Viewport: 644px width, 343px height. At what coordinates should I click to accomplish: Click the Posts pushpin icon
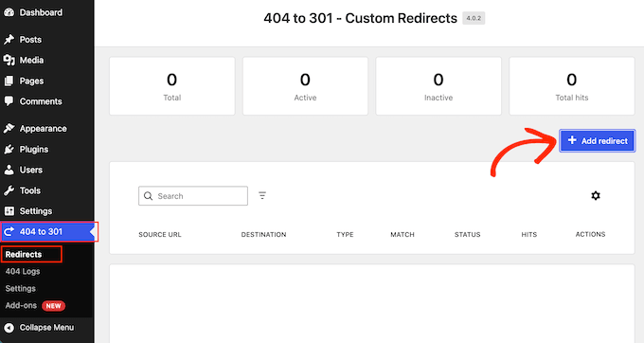(x=9, y=40)
